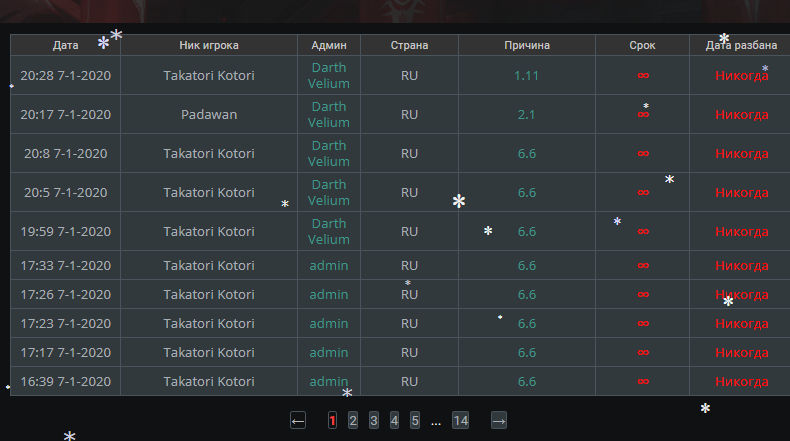Click the infinity term symbol in 17:33 row

pyautogui.click(x=643, y=266)
